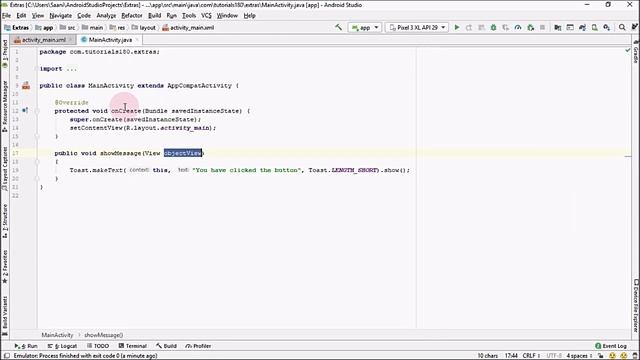Open the File menu

[7, 16]
